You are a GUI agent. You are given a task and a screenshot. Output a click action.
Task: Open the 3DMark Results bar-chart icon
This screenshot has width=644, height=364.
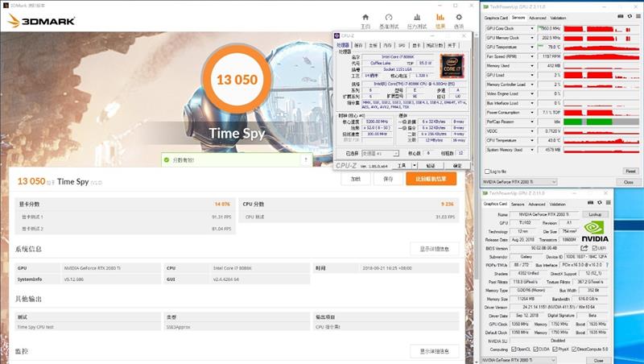440,17
